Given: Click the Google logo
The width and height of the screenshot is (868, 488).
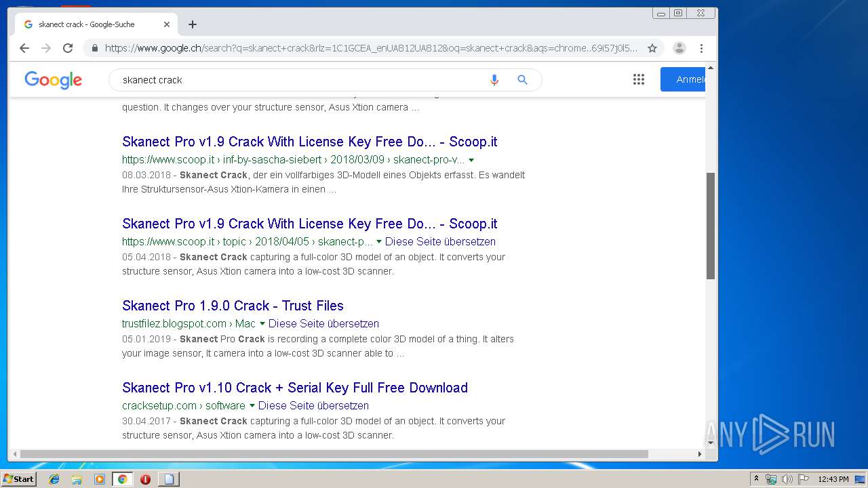Looking at the screenshot, I should (x=54, y=80).
